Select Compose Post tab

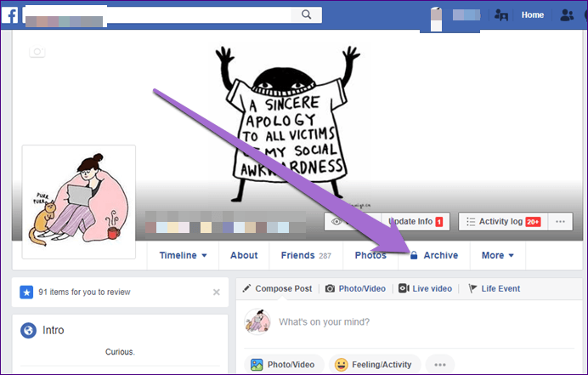point(277,288)
